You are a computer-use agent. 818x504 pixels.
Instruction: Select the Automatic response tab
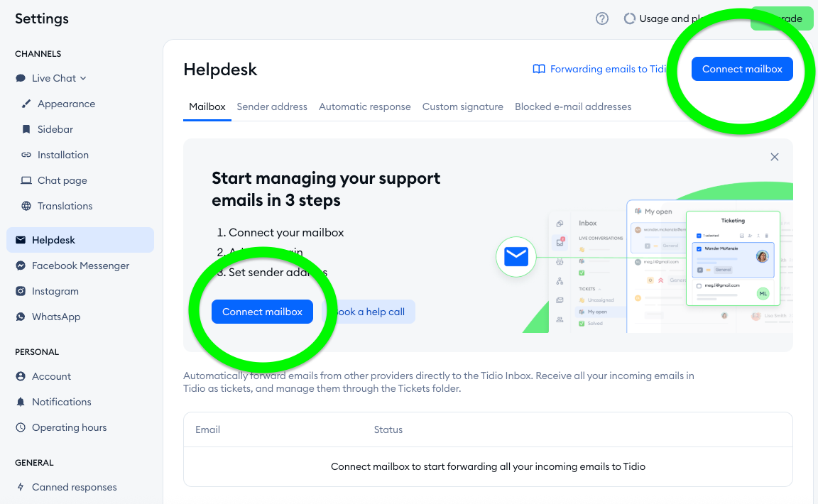coord(365,106)
